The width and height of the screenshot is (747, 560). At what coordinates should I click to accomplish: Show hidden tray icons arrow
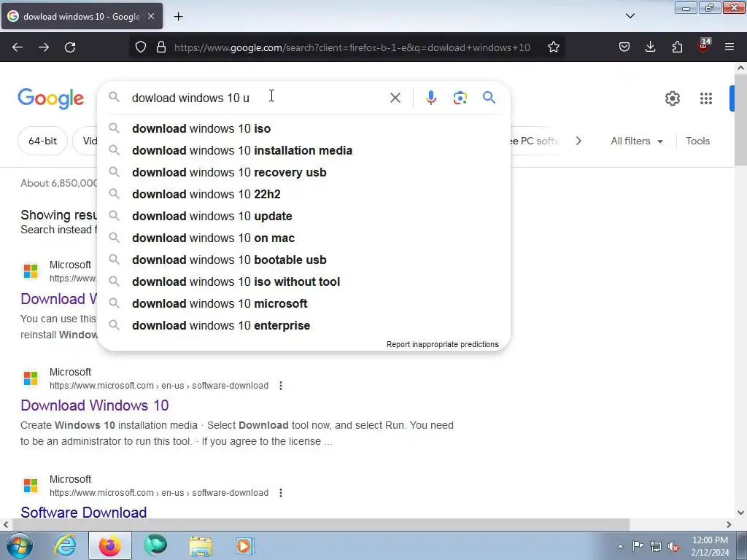coord(620,546)
